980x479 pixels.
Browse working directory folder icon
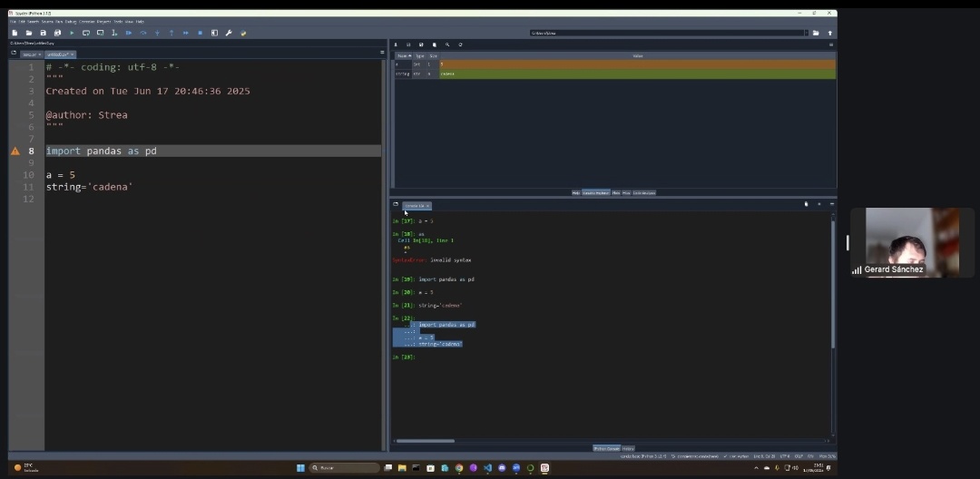[x=816, y=33]
